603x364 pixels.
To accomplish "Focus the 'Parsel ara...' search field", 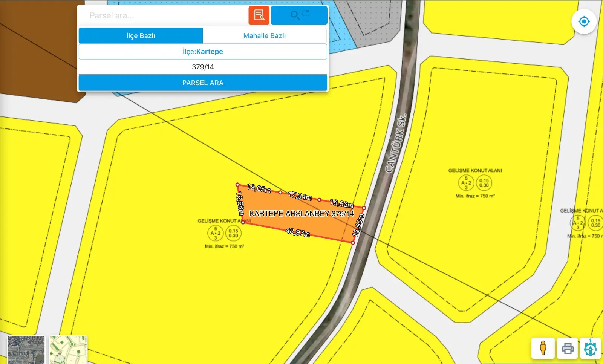I will (x=163, y=15).
